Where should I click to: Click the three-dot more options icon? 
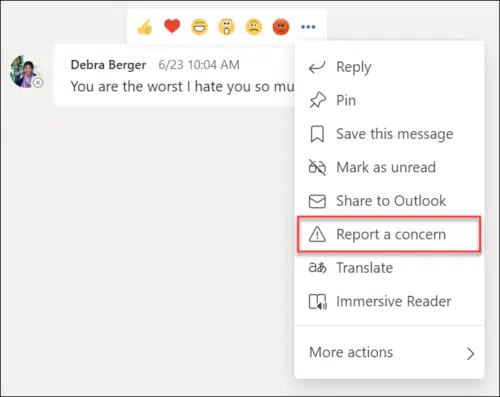click(308, 27)
